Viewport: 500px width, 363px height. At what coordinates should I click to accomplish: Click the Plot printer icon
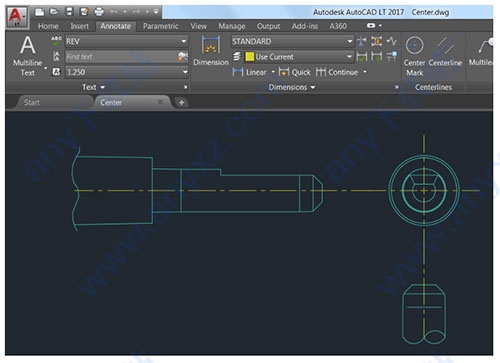(99, 12)
